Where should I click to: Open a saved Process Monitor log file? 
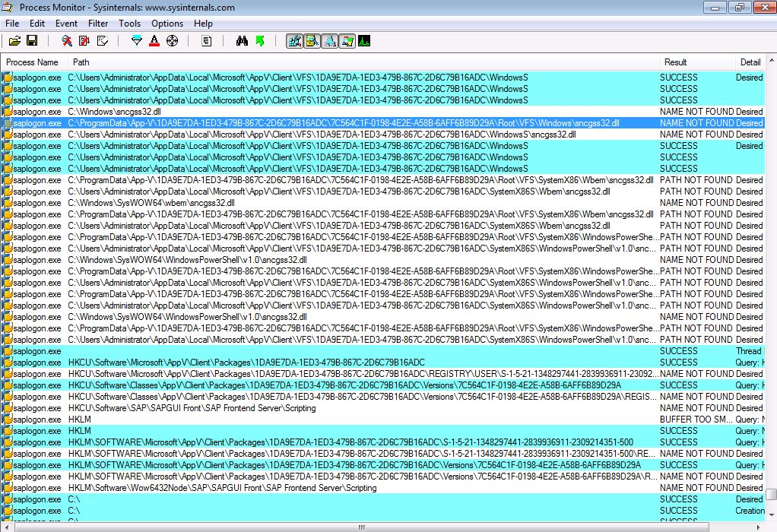point(14,40)
